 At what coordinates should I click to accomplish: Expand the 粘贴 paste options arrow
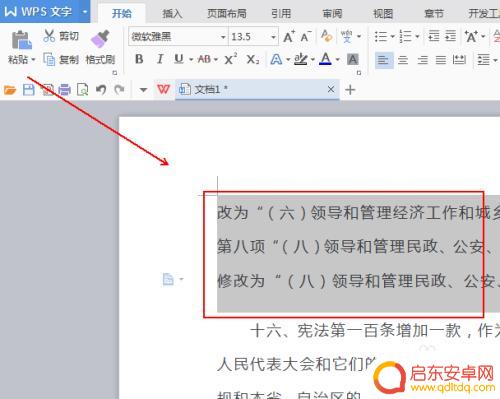tap(33, 60)
